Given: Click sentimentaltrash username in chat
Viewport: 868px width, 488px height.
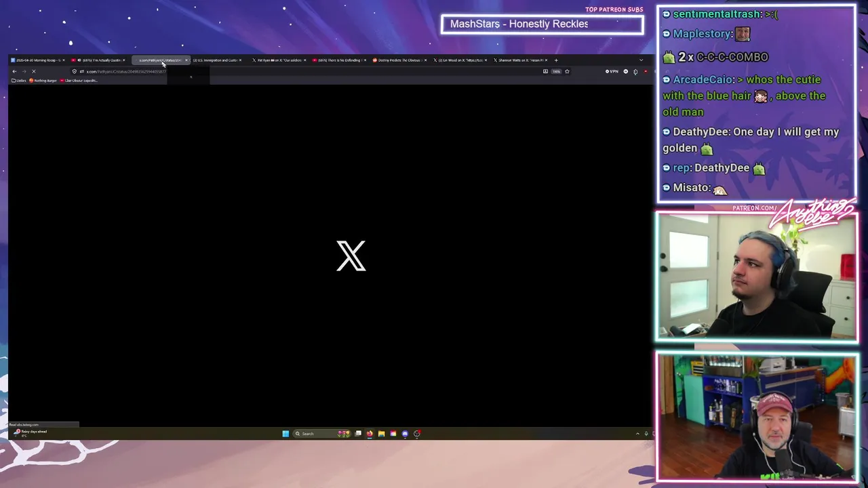Looking at the screenshot, I should [717, 14].
